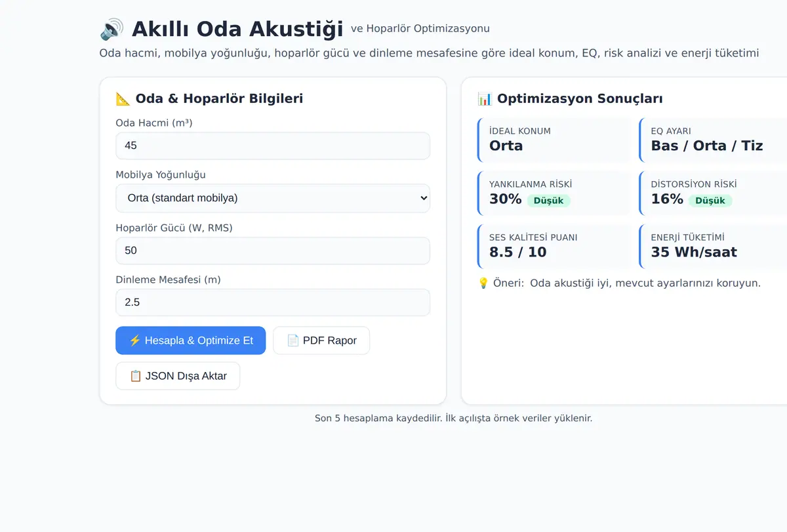Click the SES KALİTESİ PUANI card label
787x532 pixels.
[533, 237]
